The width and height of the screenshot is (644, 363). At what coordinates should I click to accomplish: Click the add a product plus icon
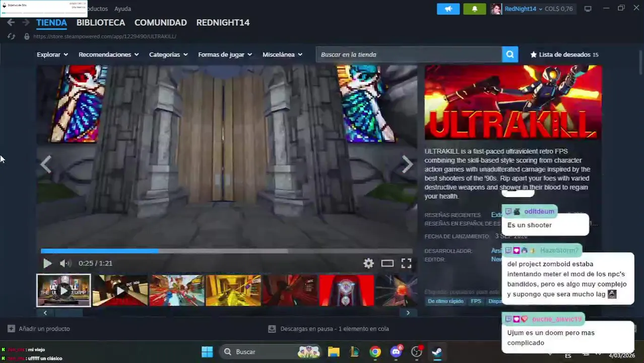point(11,329)
